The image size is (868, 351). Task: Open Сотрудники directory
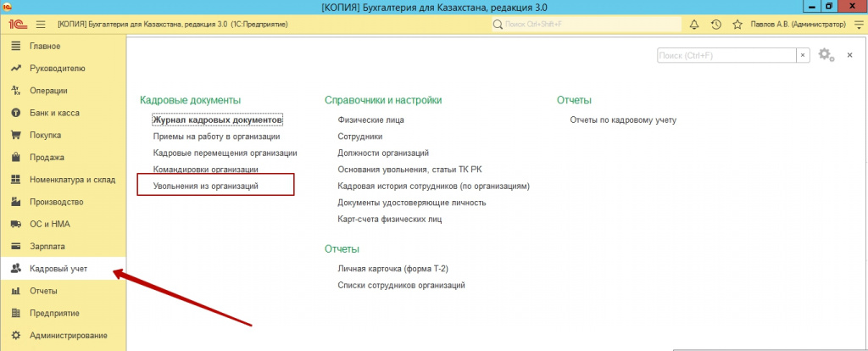[x=359, y=136]
